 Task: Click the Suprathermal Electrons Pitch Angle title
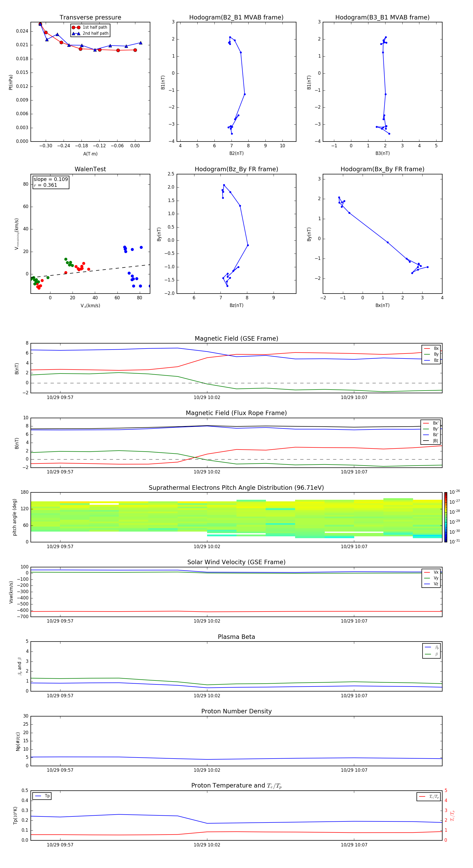[236, 488]
